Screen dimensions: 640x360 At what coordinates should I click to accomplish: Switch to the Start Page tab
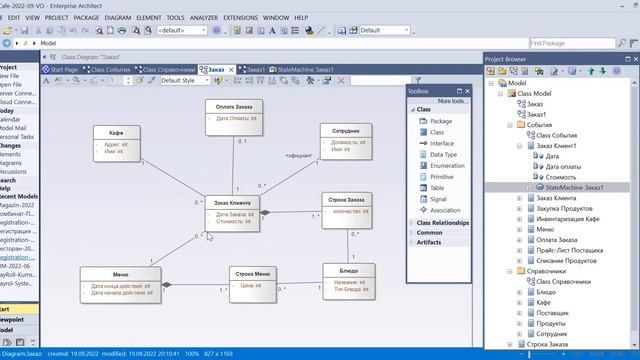pyautogui.click(x=60, y=70)
